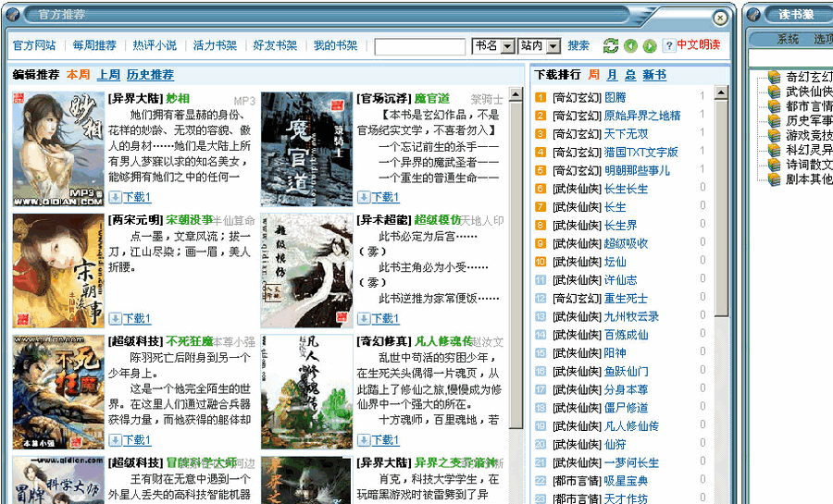Click download icon under 宋朝没事 book
Image resolution: width=833 pixels, height=504 pixels.
point(115,319)
